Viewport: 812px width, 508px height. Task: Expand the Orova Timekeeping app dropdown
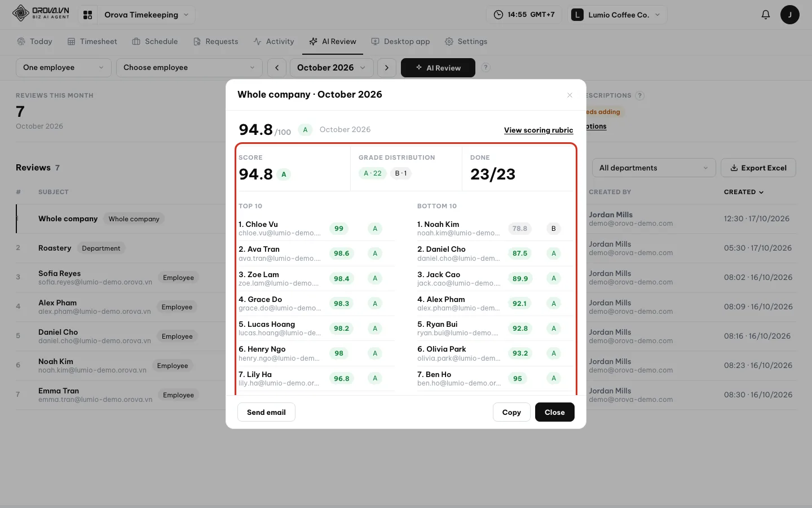pos(146,15)
